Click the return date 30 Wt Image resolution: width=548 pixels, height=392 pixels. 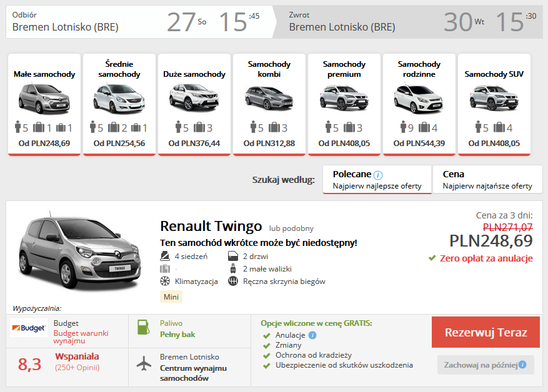tap(464, 22)
